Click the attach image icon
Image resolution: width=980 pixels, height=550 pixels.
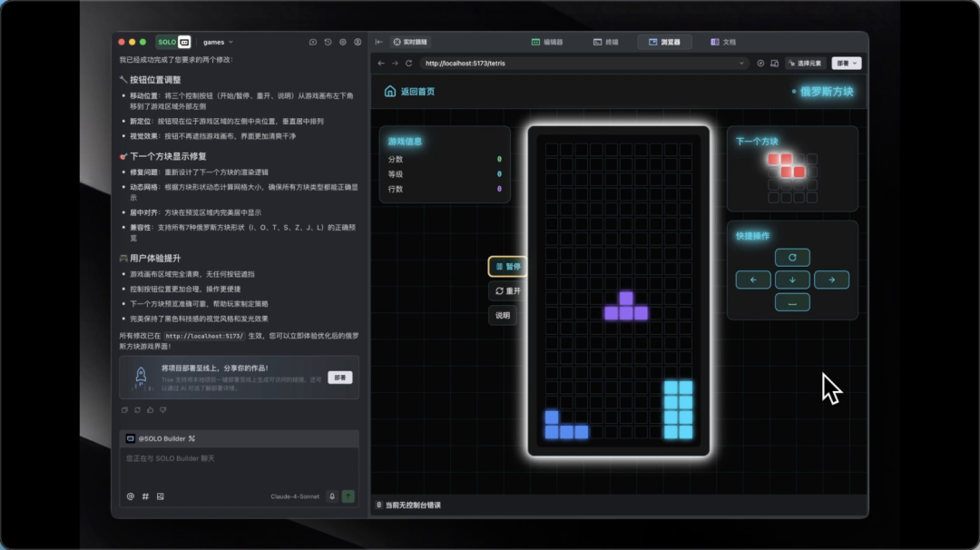coord(160,496)
